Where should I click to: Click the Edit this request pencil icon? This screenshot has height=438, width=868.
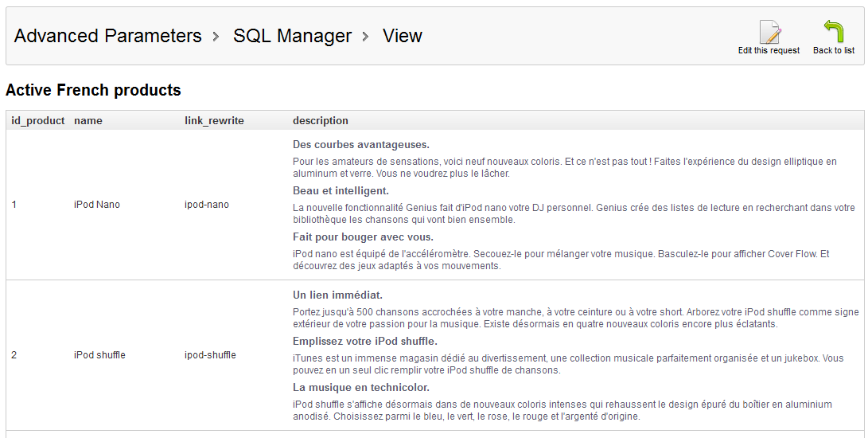click(769, 32)
